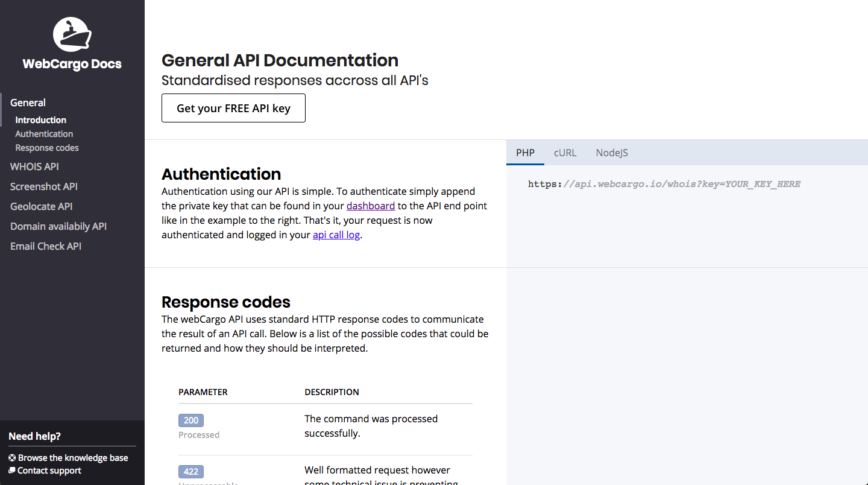Image resolution: width=868 pixels, height=485 pixels.
Task: Open Domain availabily API docs
Action: coord(58,226)
